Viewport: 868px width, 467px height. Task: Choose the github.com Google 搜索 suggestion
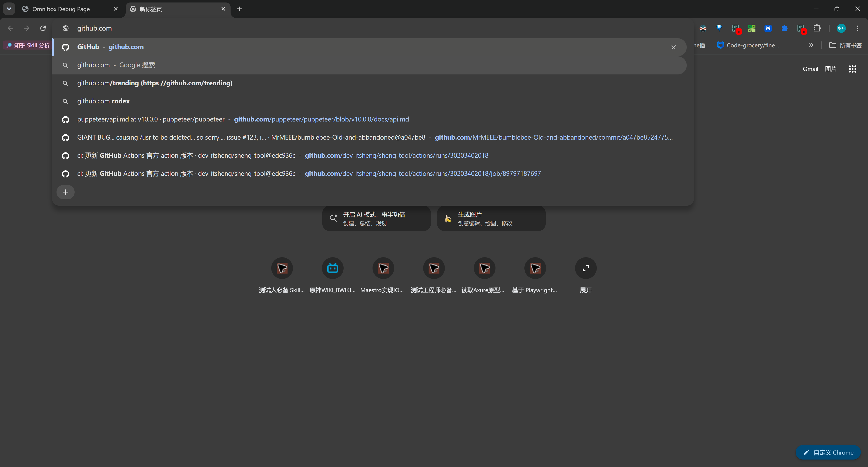[x=369, y=65]
